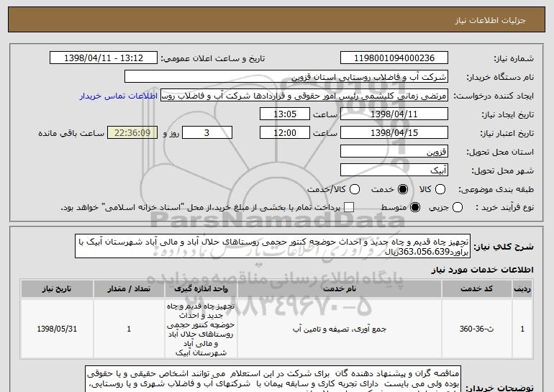Click the تاریخ نیاز column header
Screen dimensions: 554x392
click(x=57, y=289)
